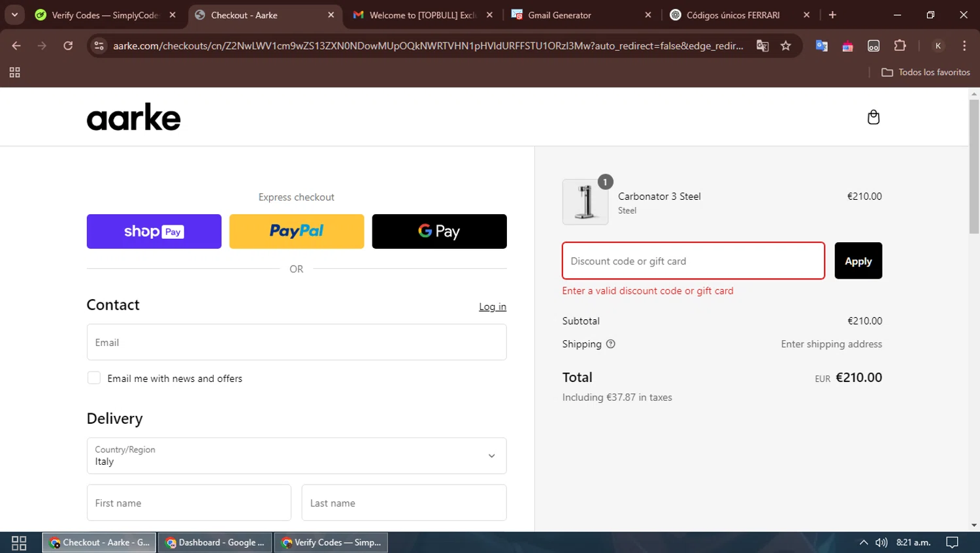Close the Verify Codes tab
This screenshot has width=980, height=553.
pyautogui.click(x=172, y=15)
